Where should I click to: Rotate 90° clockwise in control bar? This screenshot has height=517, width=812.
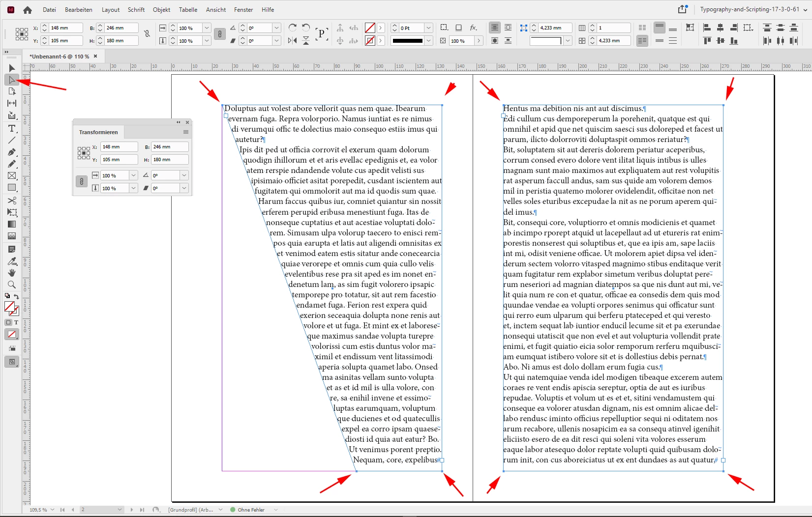pos(293,28)
